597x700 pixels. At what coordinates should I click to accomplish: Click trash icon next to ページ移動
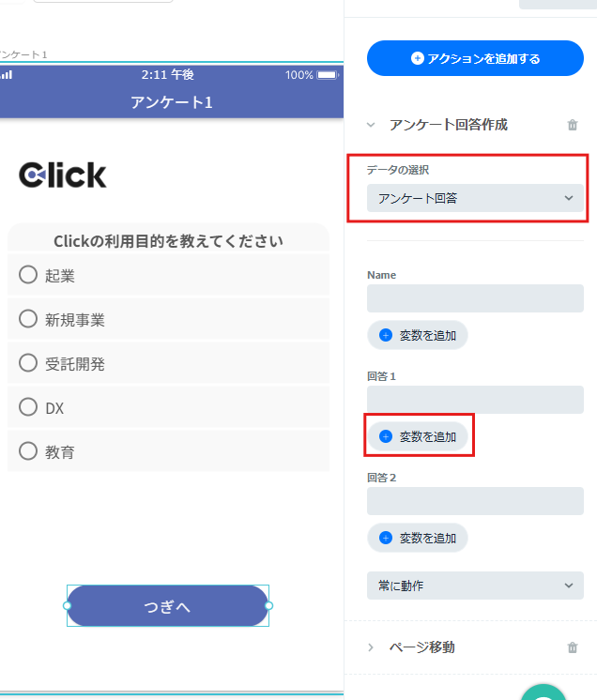[x=573, y=647]
